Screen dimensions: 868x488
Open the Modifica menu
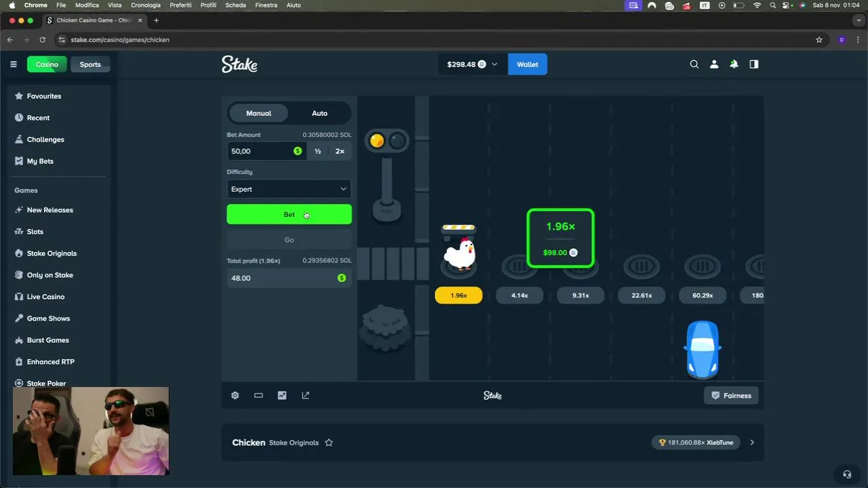tap(87, 5)
